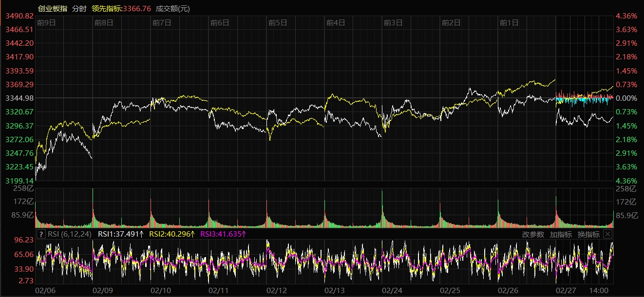Click the 02/06 date on time axis
Viewport: 644px width, 297px height.
tap(45, 290)
